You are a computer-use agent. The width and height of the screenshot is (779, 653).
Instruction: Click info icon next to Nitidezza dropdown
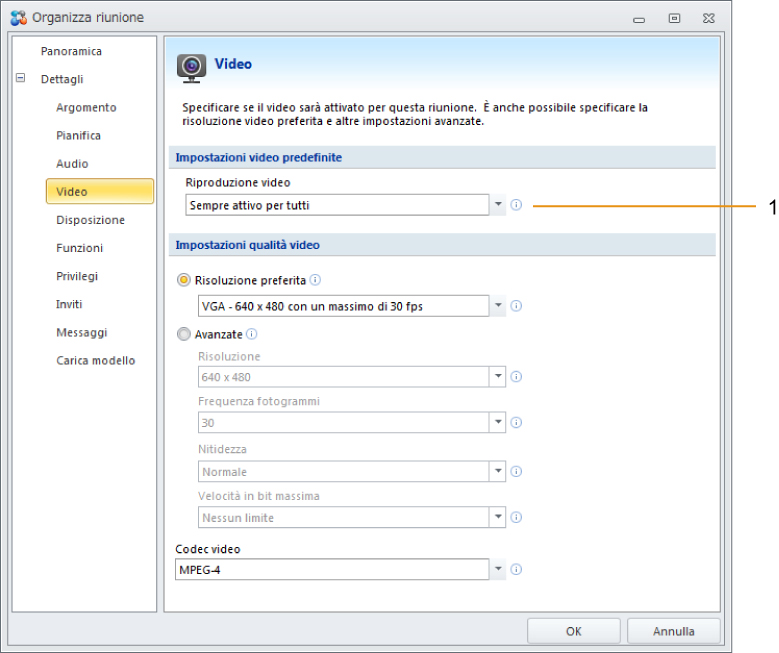click(x=516, y=471)
